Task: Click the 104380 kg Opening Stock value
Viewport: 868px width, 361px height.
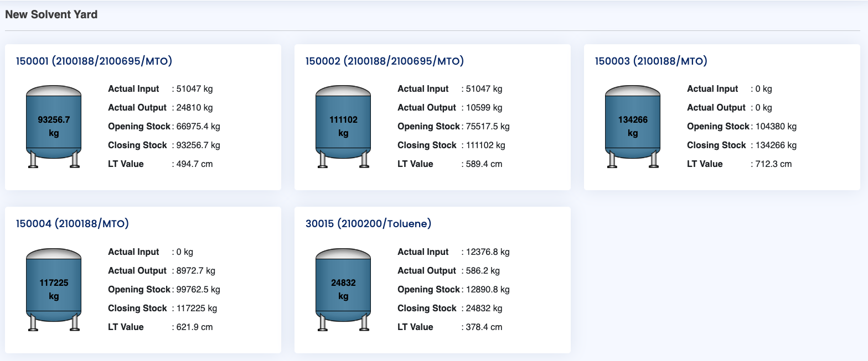Action: [776, 126]
